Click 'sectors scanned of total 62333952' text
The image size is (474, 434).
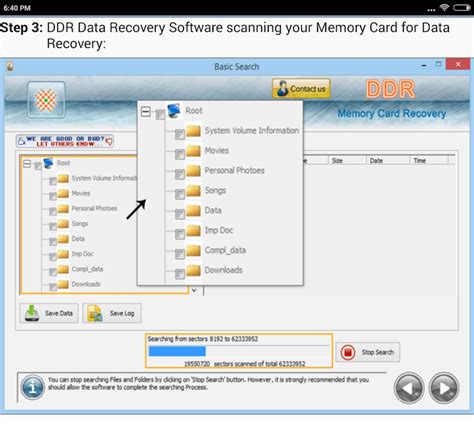point(259,364)
